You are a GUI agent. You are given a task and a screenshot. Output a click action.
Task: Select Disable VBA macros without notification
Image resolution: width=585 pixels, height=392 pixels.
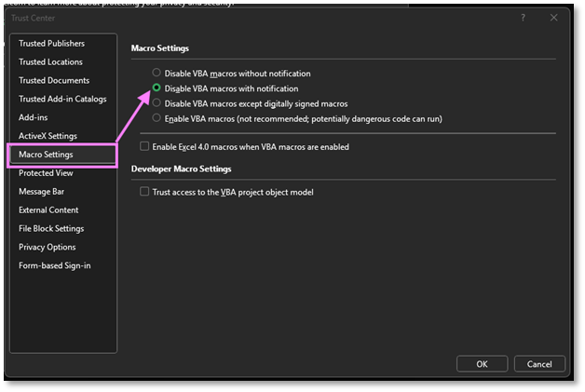coord(156,74)
